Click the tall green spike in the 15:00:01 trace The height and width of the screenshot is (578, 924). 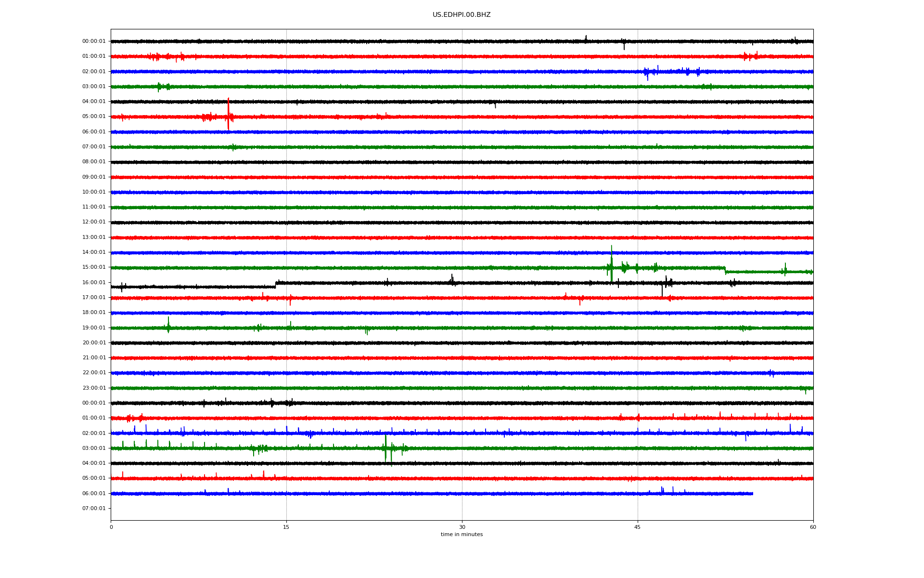pos(611,263)
